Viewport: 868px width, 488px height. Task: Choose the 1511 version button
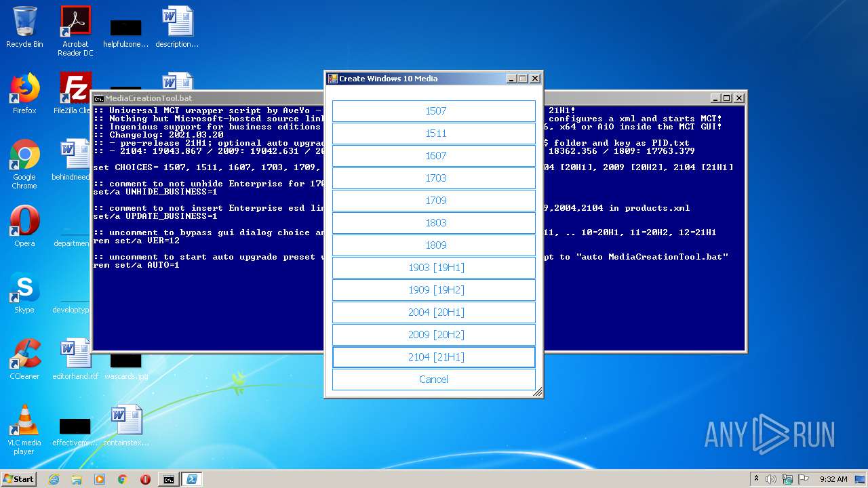434,134
